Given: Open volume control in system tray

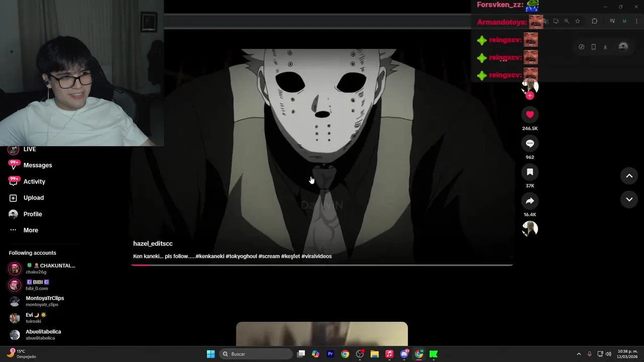Looking at the screenshot, I should (608, 354).
